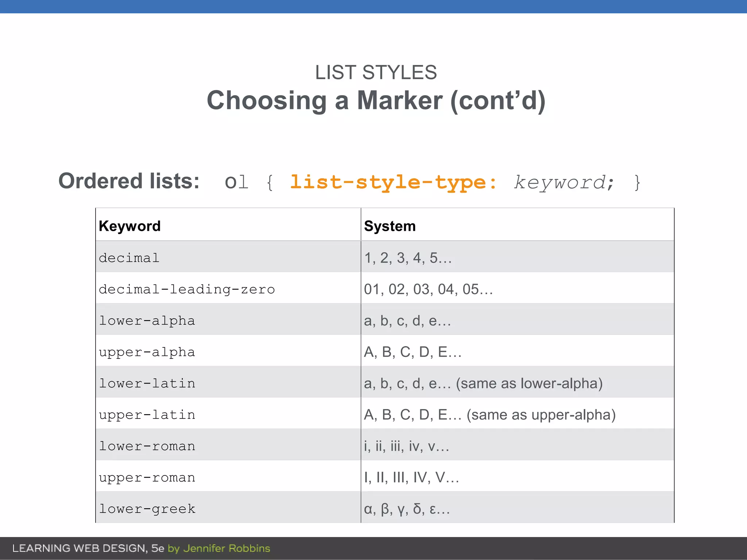Click 'LEARNING WEB DESIGN, 5e' footer text

(x=88, y=548)
